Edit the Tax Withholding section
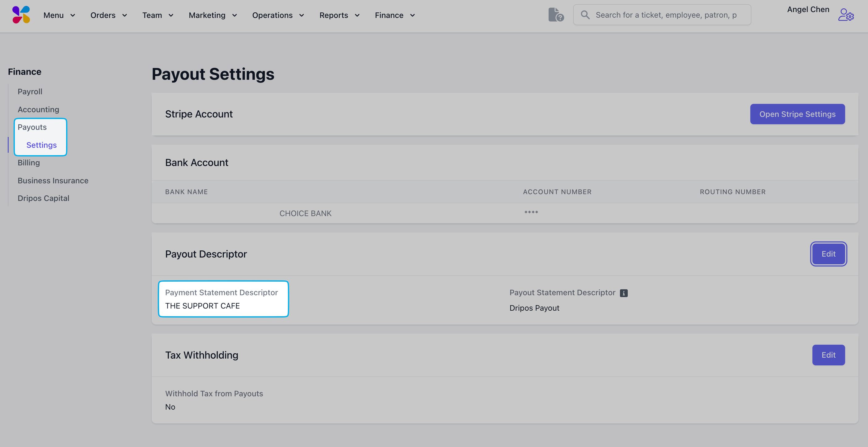 coord(828,355)
